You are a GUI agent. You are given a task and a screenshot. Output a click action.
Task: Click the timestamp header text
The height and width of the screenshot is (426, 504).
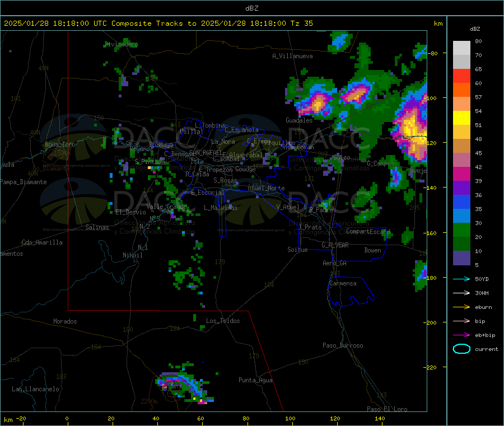pos(158,24)
